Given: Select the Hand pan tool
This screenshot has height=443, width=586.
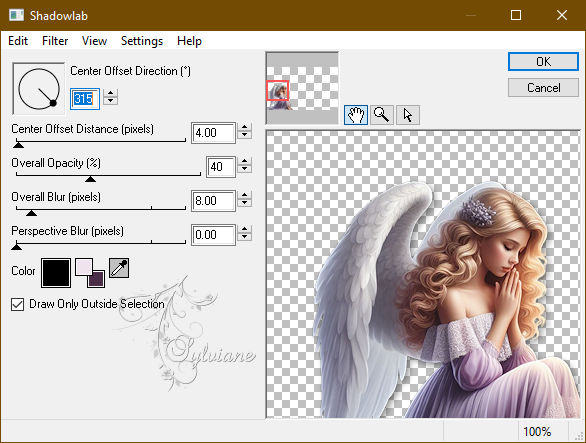Looking at the screenshot, I should [x=356, y=115].
